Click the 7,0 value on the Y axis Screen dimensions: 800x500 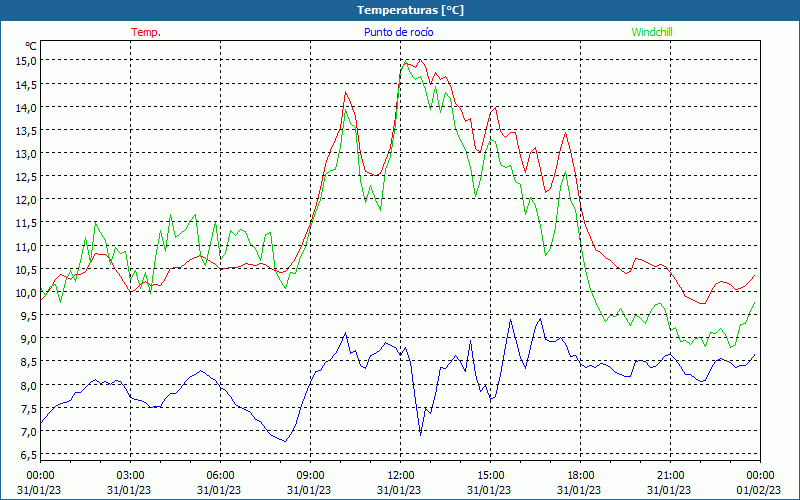click(28, 431)
